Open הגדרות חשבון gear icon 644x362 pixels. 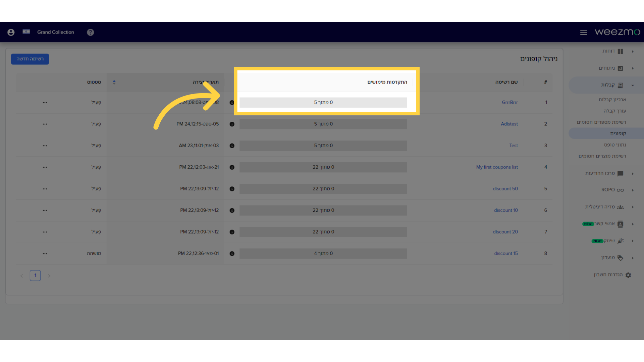[x=628, y=275]
